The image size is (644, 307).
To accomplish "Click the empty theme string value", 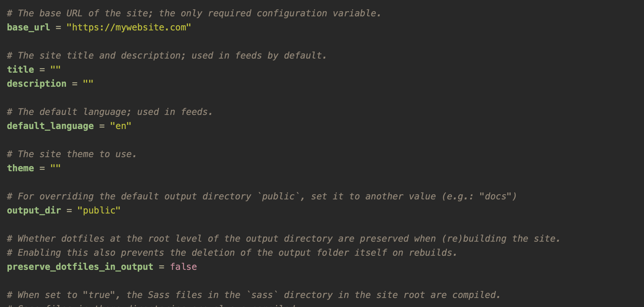I will click(x=56, y=168).
